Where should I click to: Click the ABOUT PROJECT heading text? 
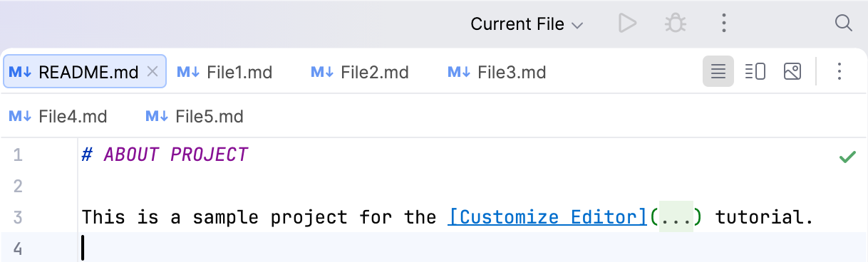pos(176,154)
